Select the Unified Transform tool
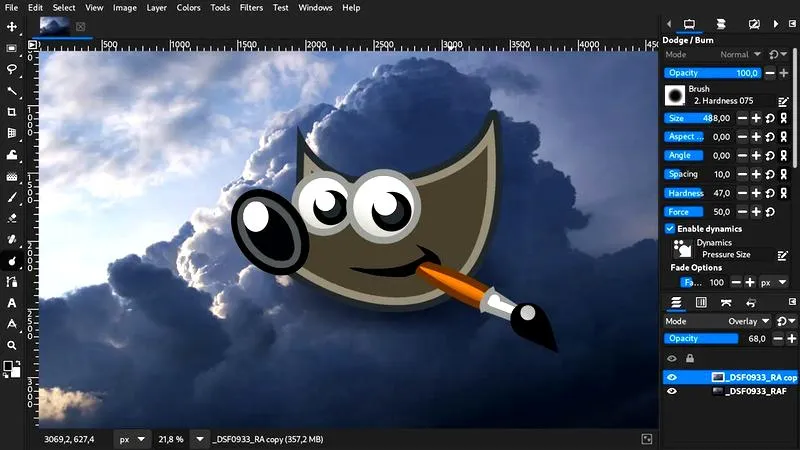 coord(12,133)
